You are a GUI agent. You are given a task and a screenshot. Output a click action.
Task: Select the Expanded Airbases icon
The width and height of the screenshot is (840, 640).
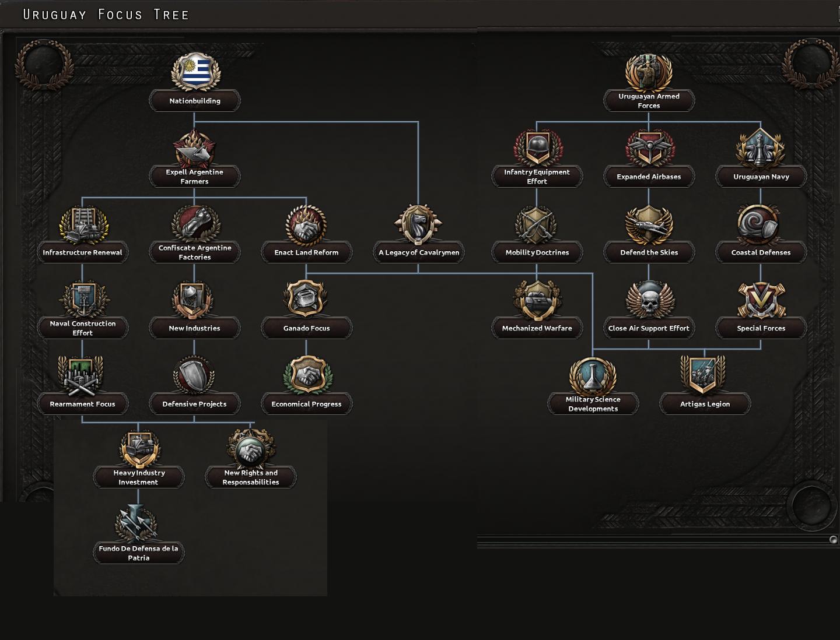pyautogui.click(x=649, y=149)
